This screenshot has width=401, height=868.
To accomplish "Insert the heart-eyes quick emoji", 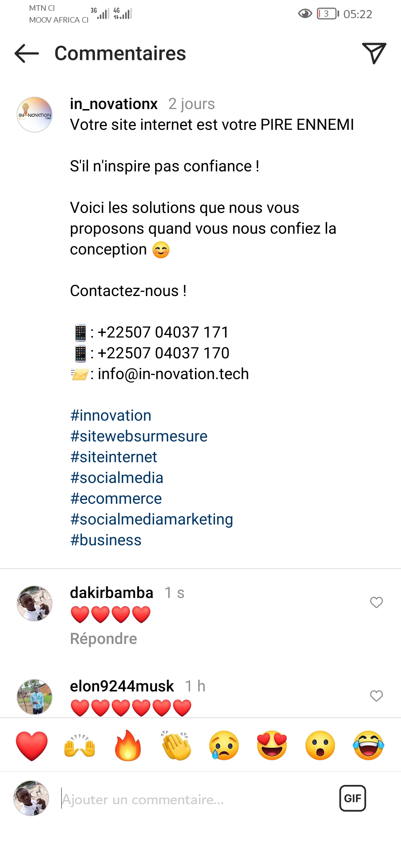I will click(272, 746).
